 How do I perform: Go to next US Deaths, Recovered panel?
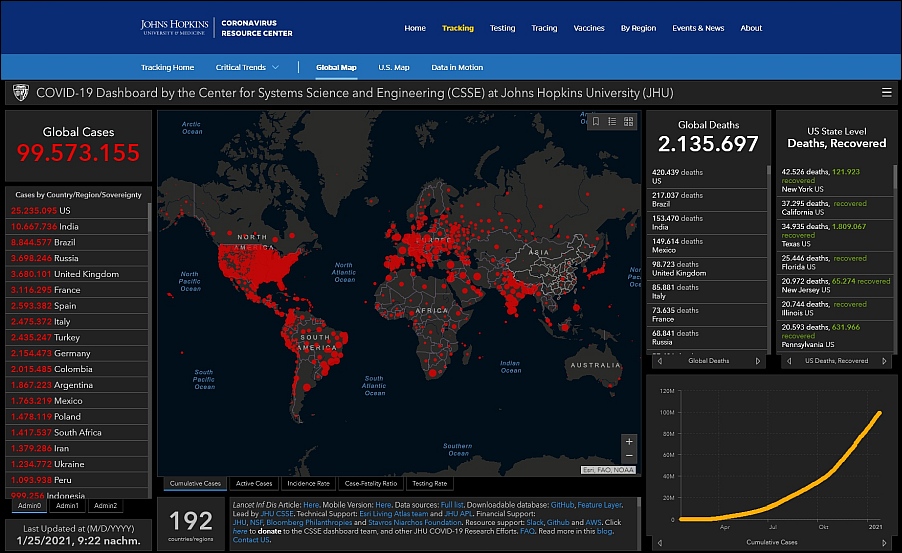(884, 361)
